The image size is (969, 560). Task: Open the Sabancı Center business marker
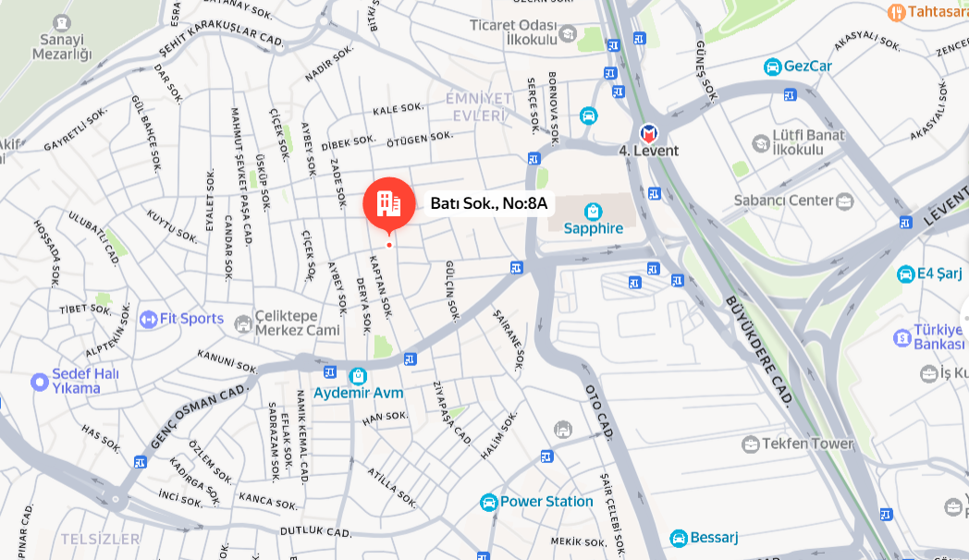click(844, 201)
